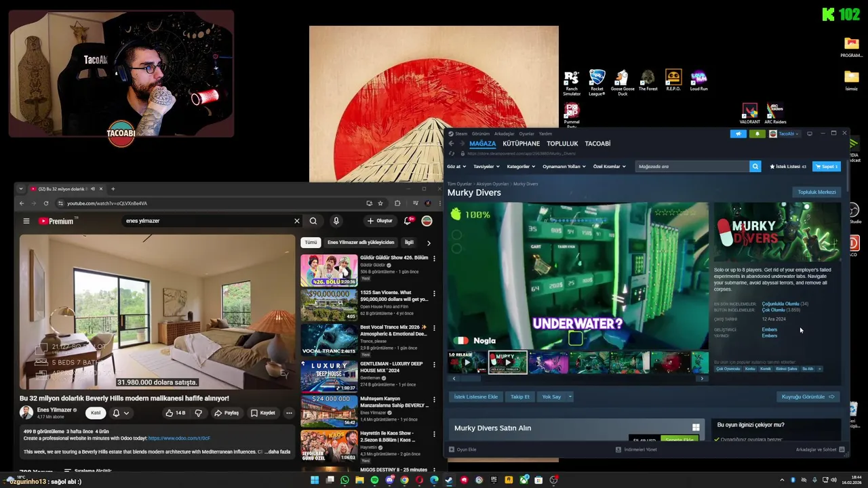Advance Steam screenshot strip right arrow
This screenshot has height=488, width=868.
tap(702, 378)
